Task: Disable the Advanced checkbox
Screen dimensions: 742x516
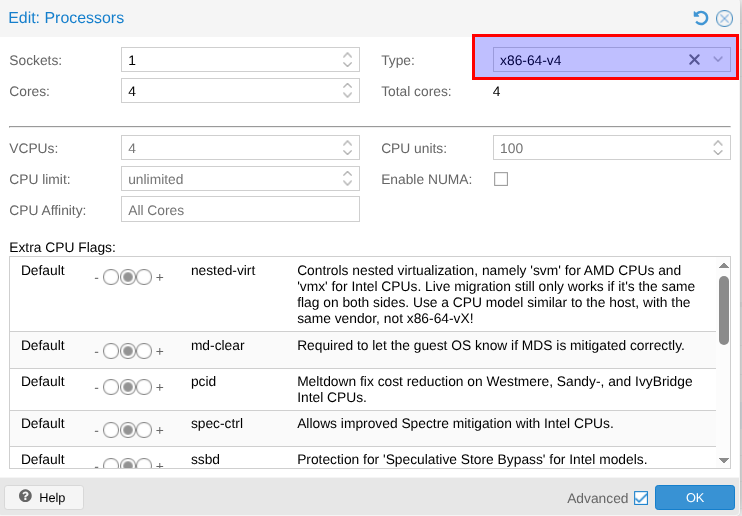Action: point(641,498)
